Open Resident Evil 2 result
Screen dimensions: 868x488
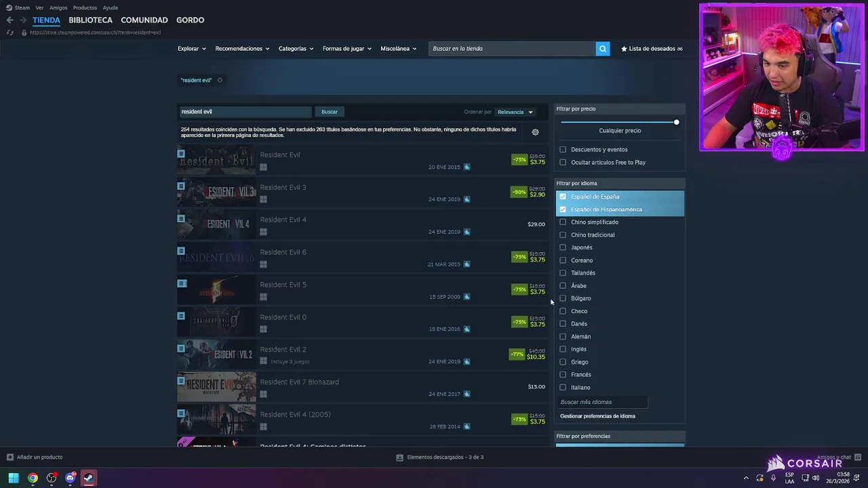point(362,354)
